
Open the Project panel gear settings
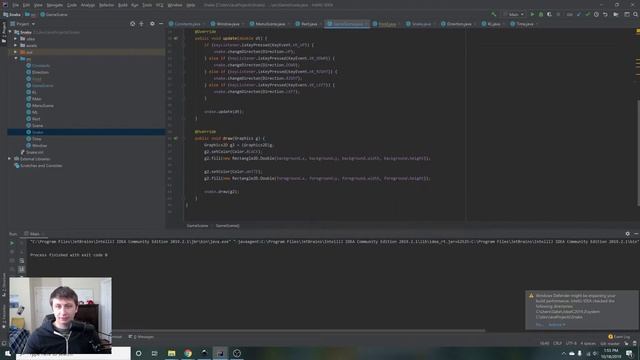152,24
